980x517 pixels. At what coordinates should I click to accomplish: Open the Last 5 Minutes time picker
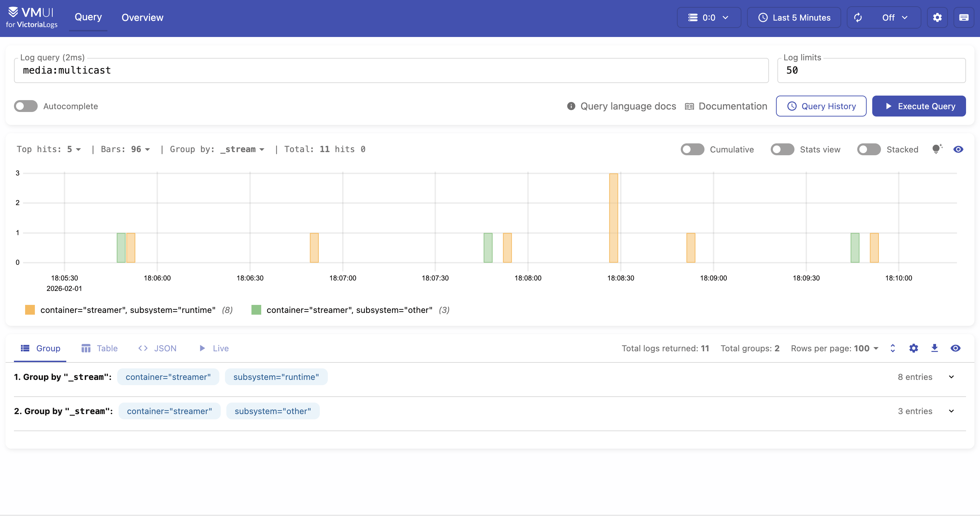click(794, 17)
